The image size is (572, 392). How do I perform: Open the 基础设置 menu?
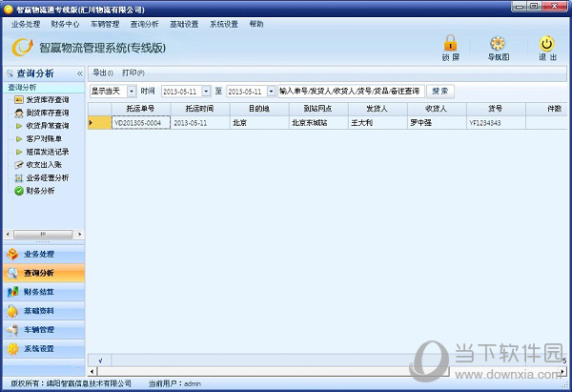(x=184, y=24)
